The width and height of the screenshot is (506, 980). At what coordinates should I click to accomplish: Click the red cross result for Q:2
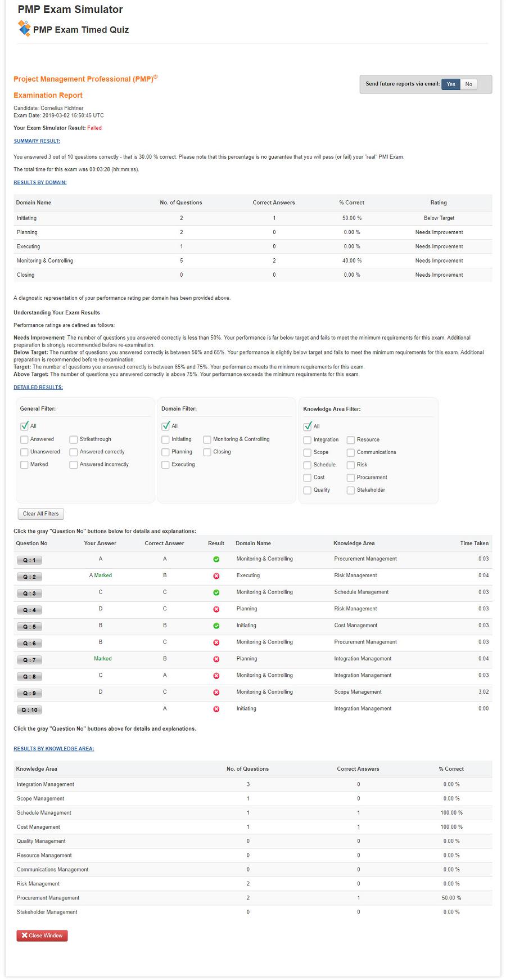[216, 576]
